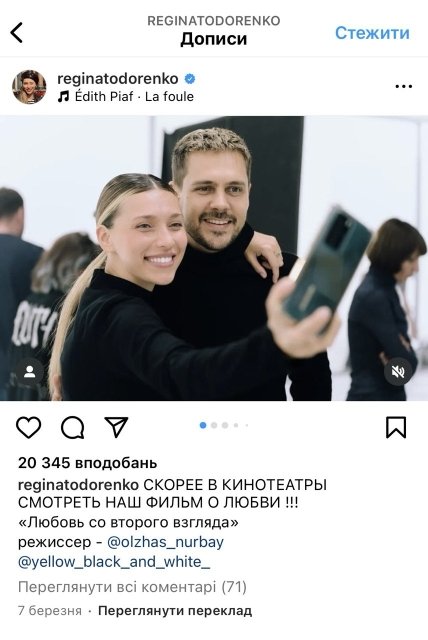
Task: Follow the account with Стежити
Action: coord(372,33)
